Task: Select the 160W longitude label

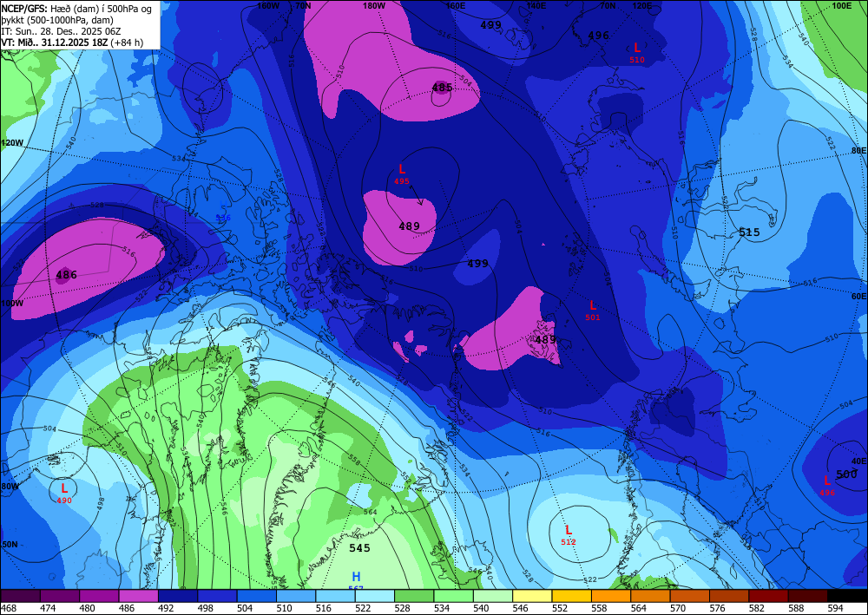Action: [x=268, y=5]
